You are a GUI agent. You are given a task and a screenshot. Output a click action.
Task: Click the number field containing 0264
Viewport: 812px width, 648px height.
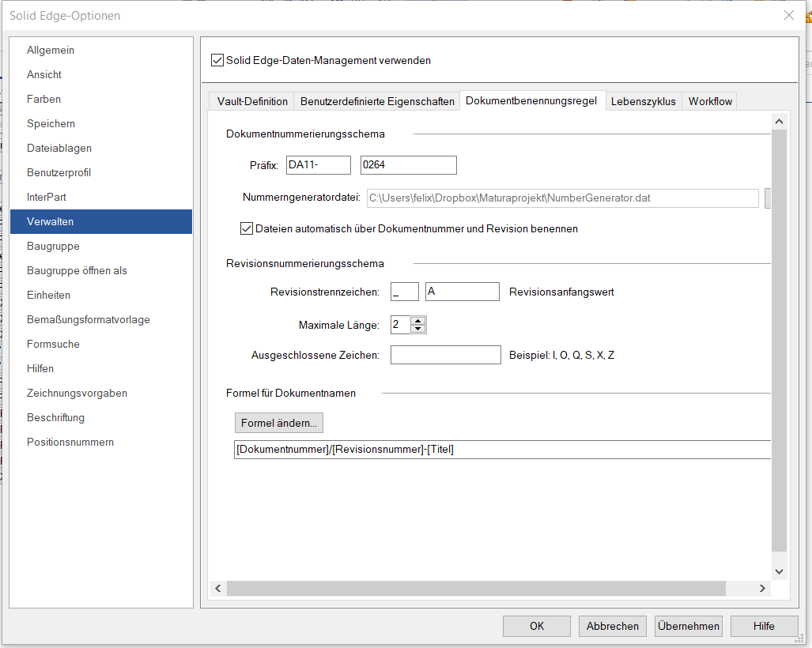409,165
